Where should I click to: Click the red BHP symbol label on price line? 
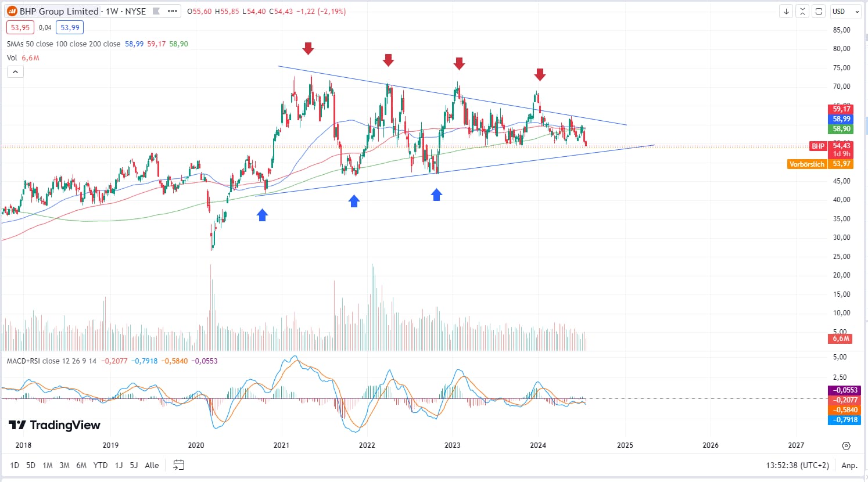(818, 146)
